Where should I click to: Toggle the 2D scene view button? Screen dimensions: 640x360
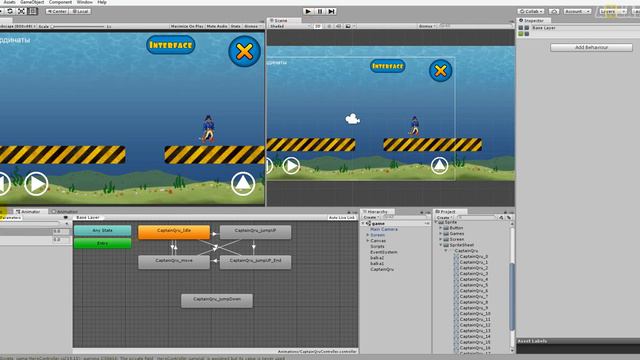(318, 26)
